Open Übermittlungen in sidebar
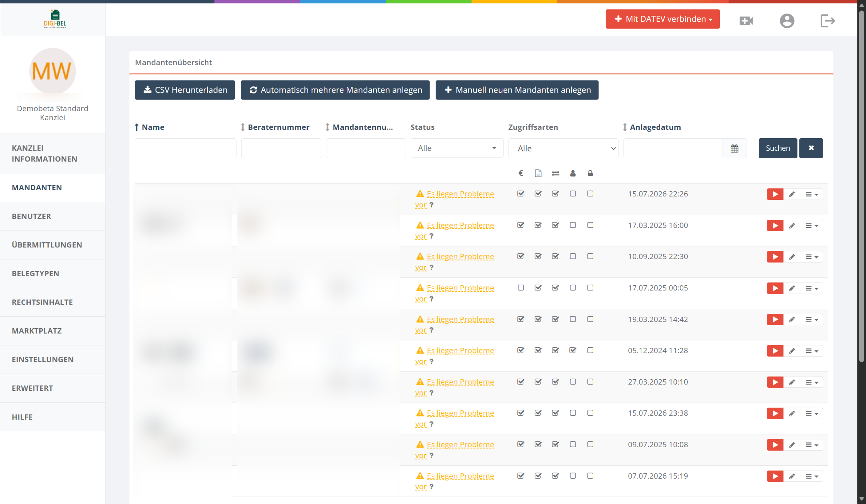 pyautogui.click(x=52, y=245)
